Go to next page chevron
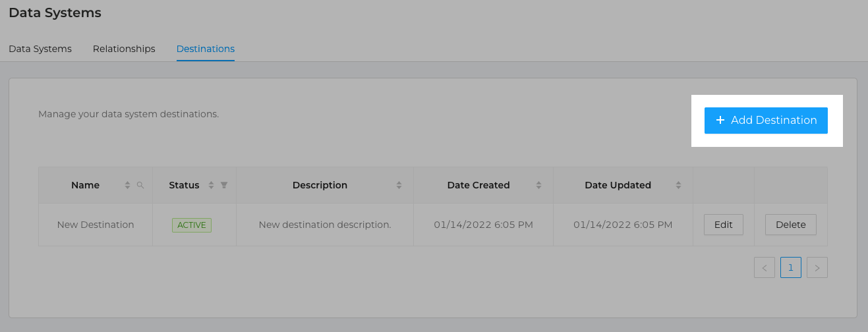868x332 pixels. point(817,267)
